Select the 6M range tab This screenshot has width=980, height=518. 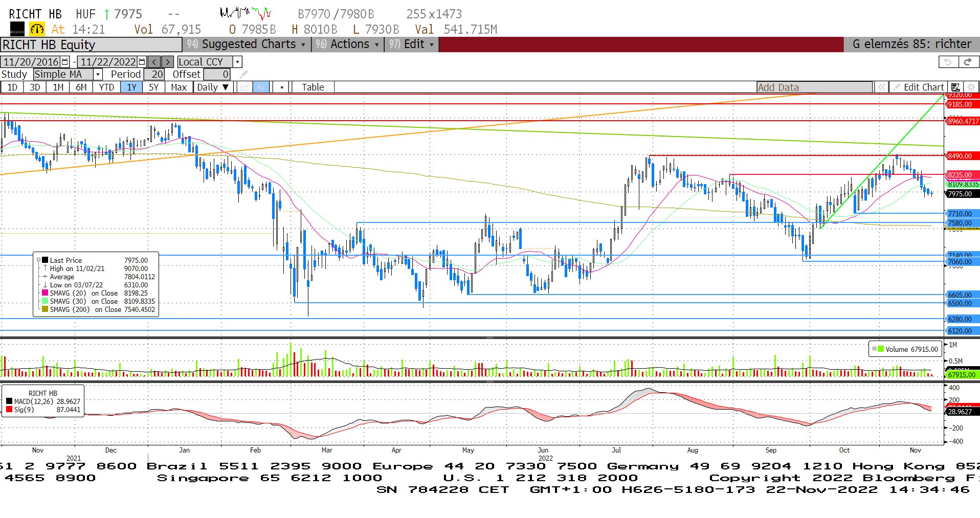tap(81, 87)
